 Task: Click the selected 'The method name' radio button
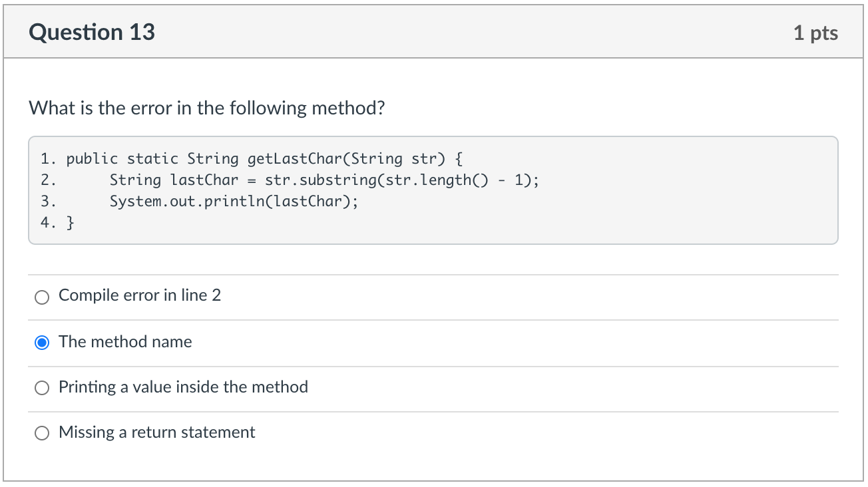pos(42,343)
